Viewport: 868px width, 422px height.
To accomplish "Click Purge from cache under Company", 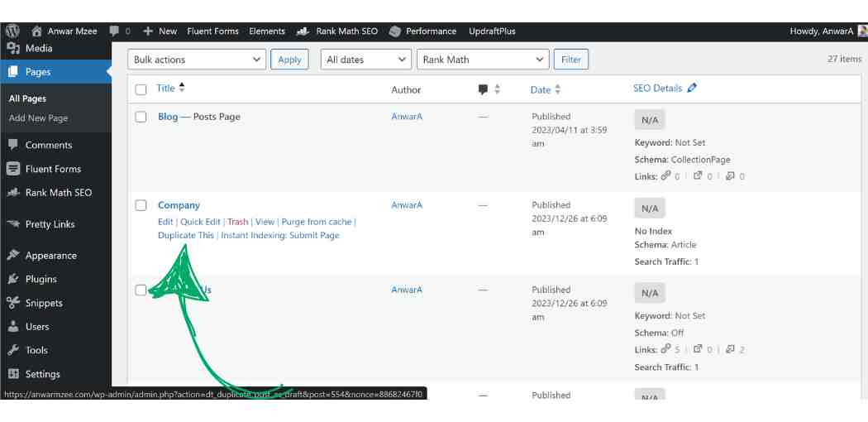I will click(x=317, y=222).
